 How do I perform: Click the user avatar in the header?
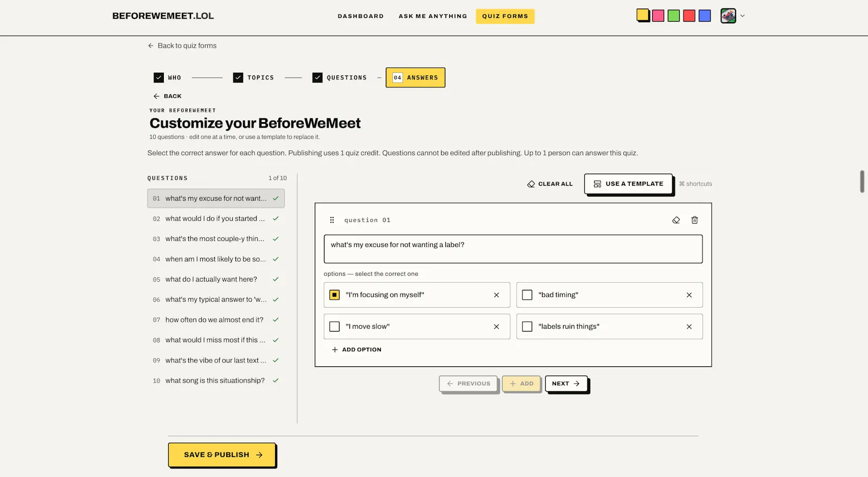pos(728,16)
